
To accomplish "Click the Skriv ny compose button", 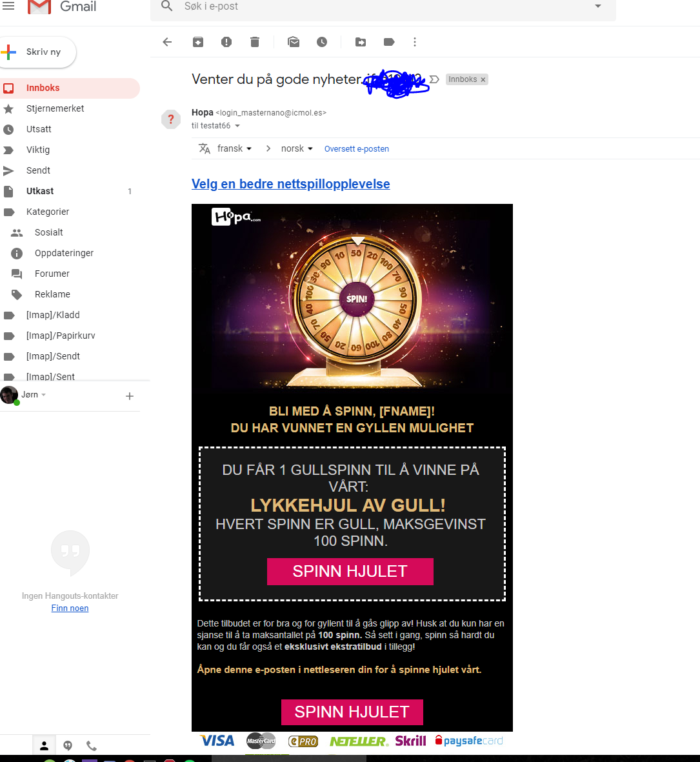I will point(38,52).
